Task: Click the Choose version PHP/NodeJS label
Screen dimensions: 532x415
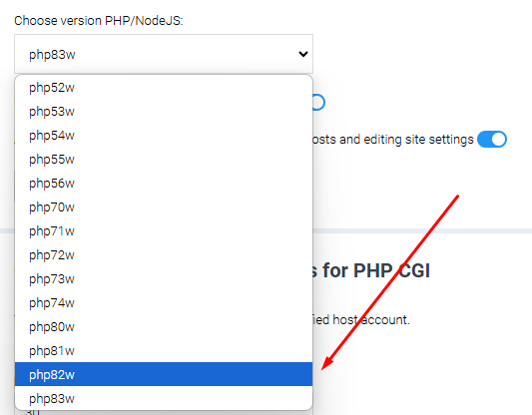Action: tap(99, 21)
